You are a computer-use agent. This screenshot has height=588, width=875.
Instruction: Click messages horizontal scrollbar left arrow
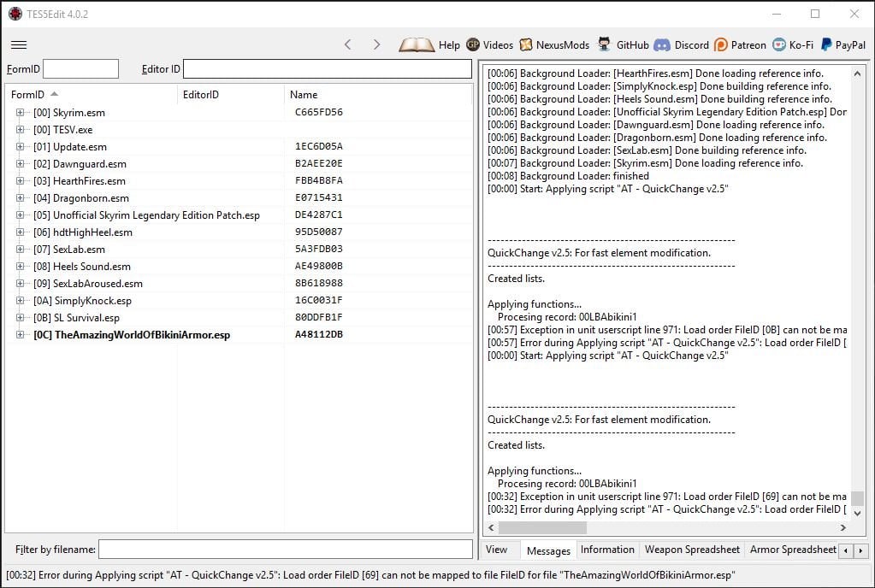pyautogui.click(x=491, y=527)
